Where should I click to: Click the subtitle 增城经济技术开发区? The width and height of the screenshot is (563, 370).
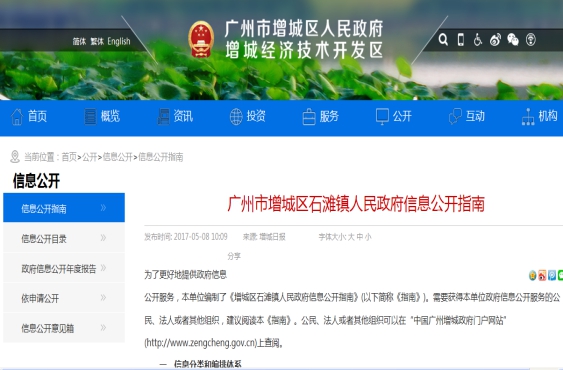point(304,50)
